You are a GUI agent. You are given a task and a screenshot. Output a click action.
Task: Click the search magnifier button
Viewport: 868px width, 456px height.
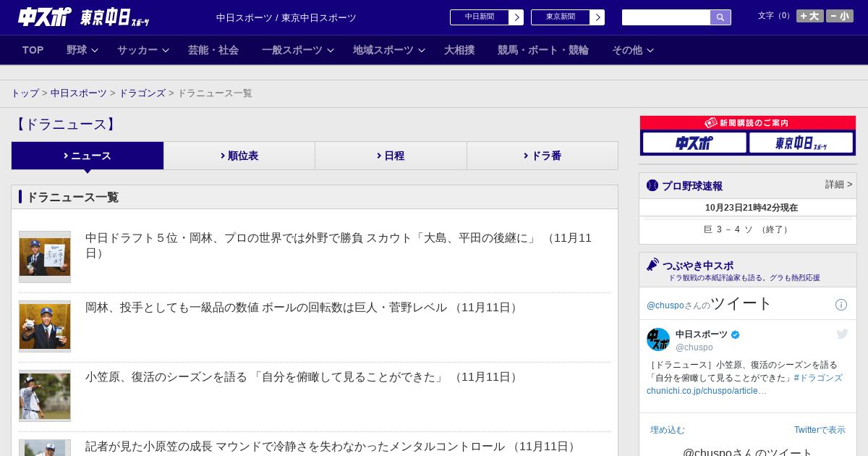click(720, 17)
